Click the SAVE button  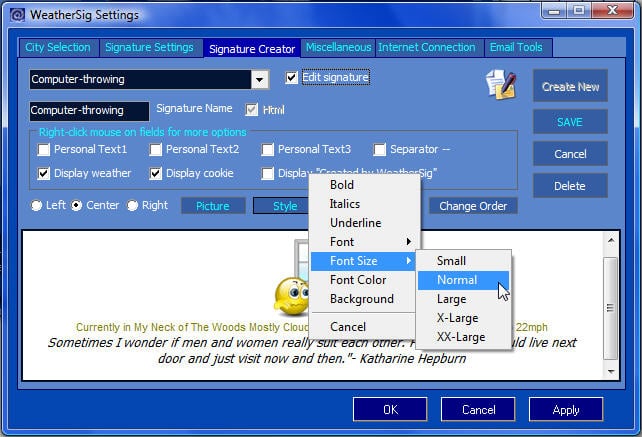(569, 122)
